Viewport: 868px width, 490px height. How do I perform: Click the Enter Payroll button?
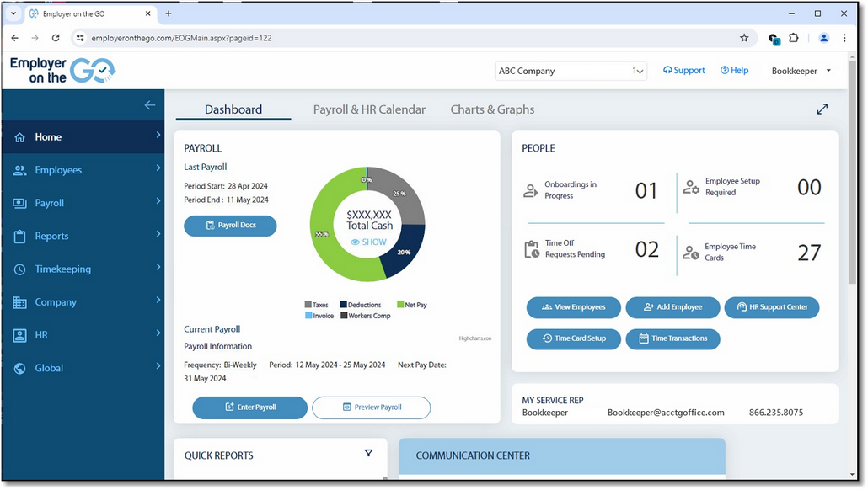(249, 407)
